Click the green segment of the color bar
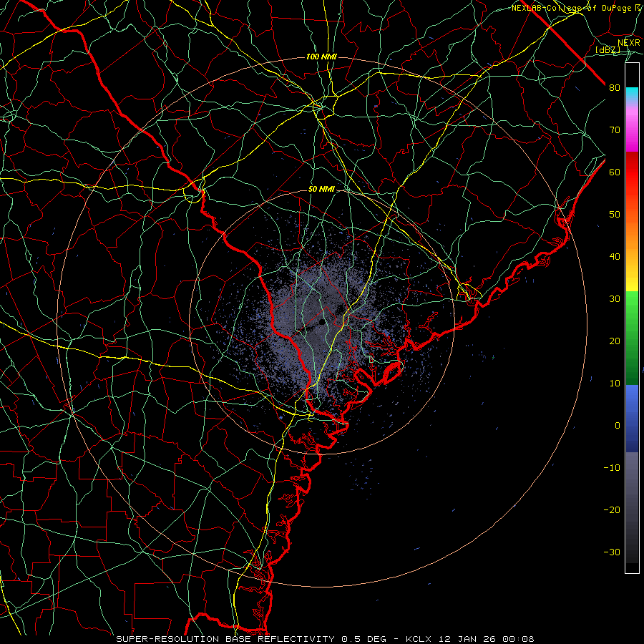The height and width of the screenshot is (644, 644). point(632,338)
